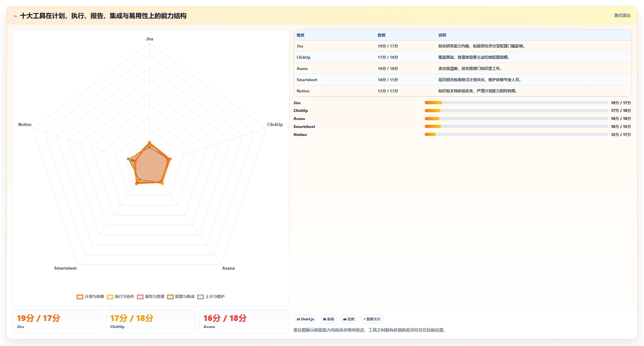644x346 pixels.
Task: Select the 进度 chip
Action: click(x=349, y=319)
